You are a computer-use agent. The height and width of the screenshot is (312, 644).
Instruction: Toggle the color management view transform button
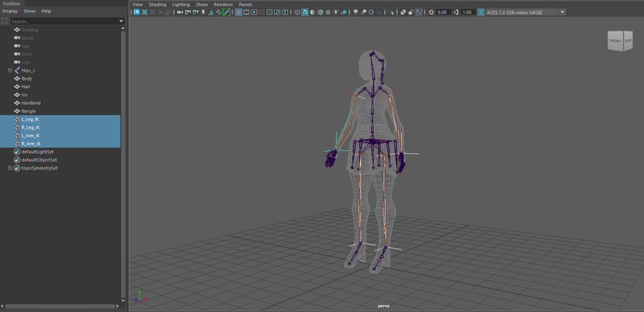pos(481,12)
